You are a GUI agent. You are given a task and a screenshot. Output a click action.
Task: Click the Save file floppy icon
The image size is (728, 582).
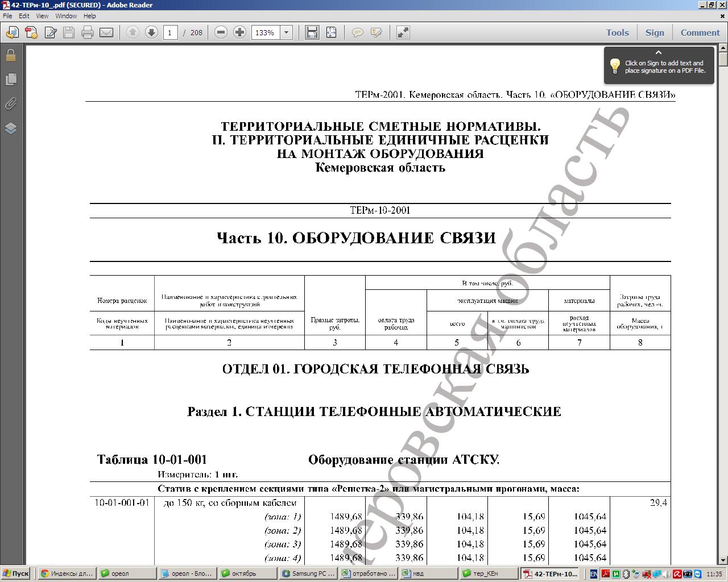[69, 32]
